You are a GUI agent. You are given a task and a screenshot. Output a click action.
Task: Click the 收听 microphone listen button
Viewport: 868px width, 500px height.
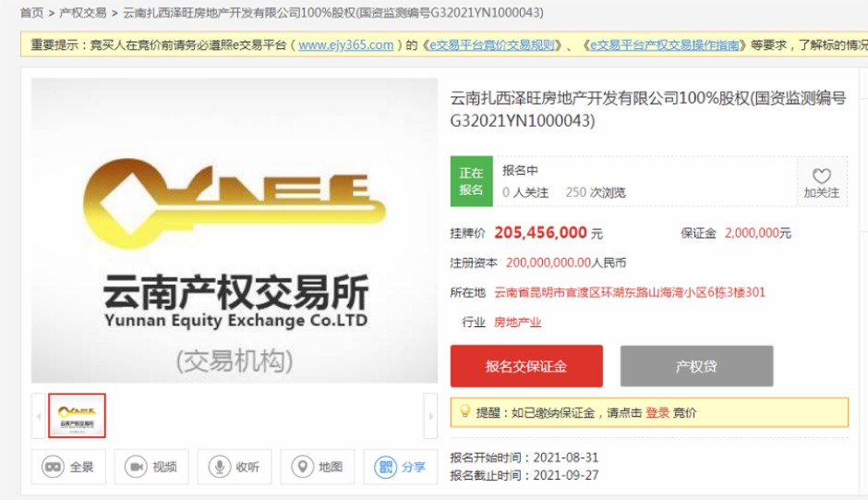click(235, 467)
